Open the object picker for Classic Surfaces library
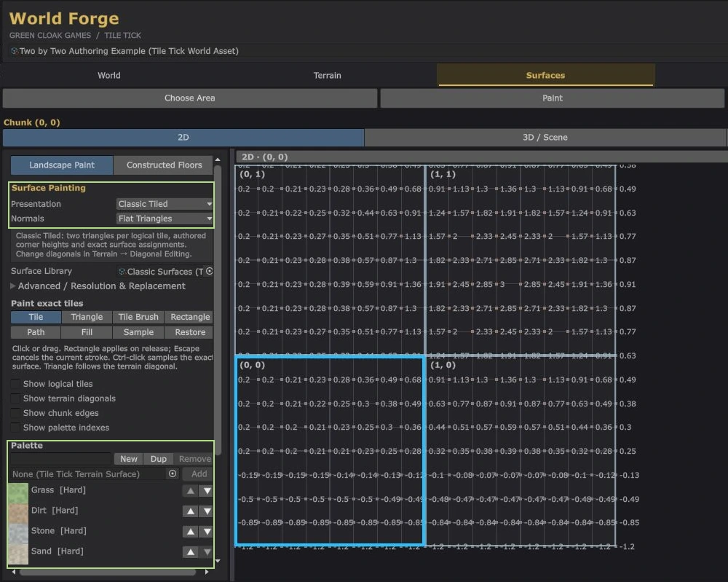This screenshot has height=582, width=728. (x=210, y=271)
